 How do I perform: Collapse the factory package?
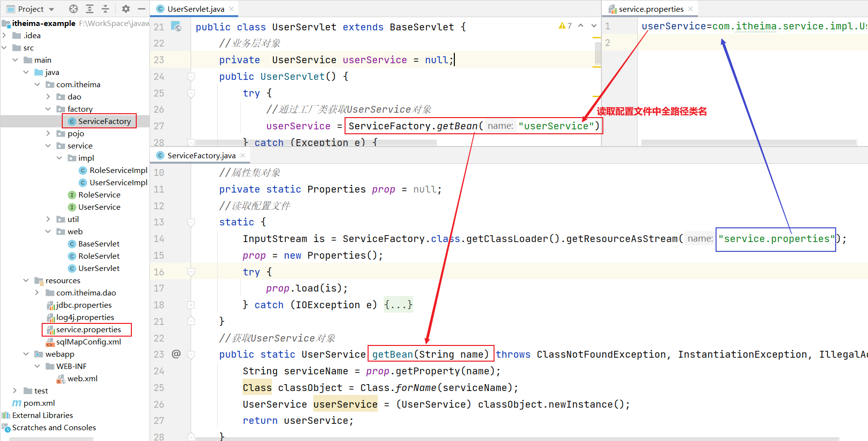48,109
